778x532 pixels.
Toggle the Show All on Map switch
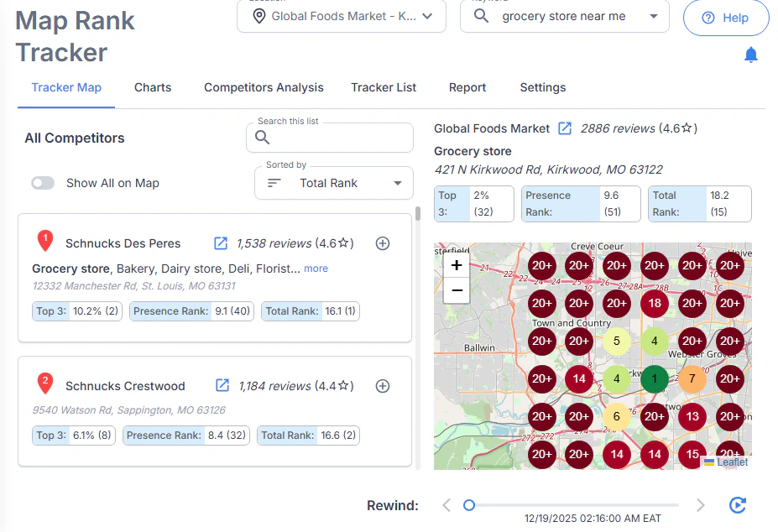tap(43, 183)
